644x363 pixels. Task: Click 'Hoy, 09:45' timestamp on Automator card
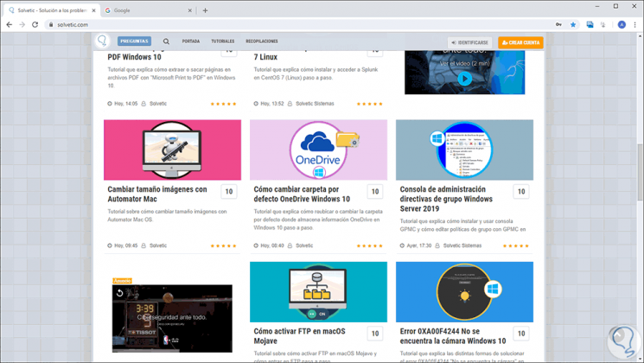[x=125, y=245]
